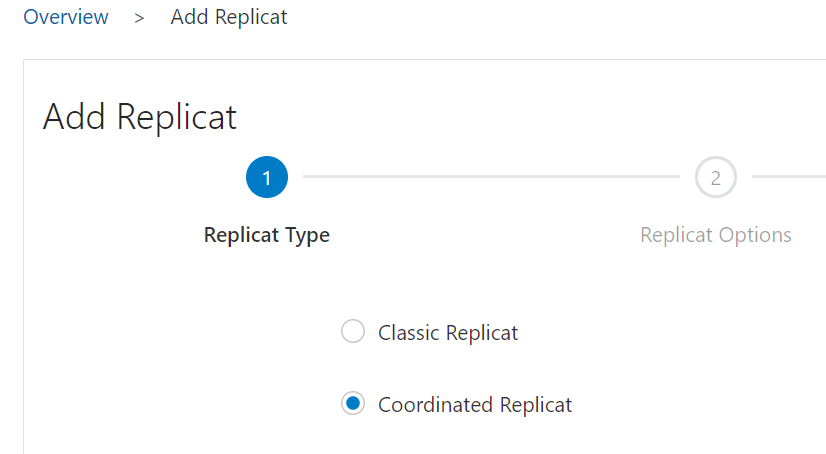Screen dimensions: 826x454
Task: Click empty circle beside Classic Replicat
Action: pos(353,332)
